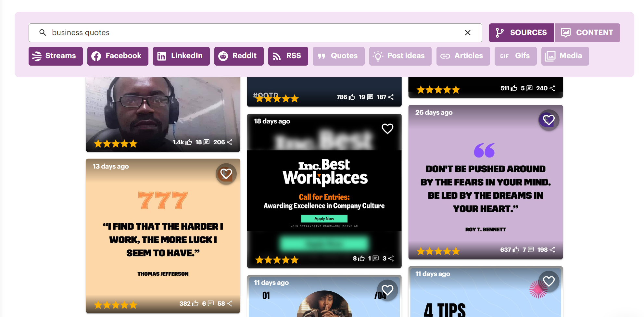Click star rating on Thomas Jefferson card

(116, 305)
